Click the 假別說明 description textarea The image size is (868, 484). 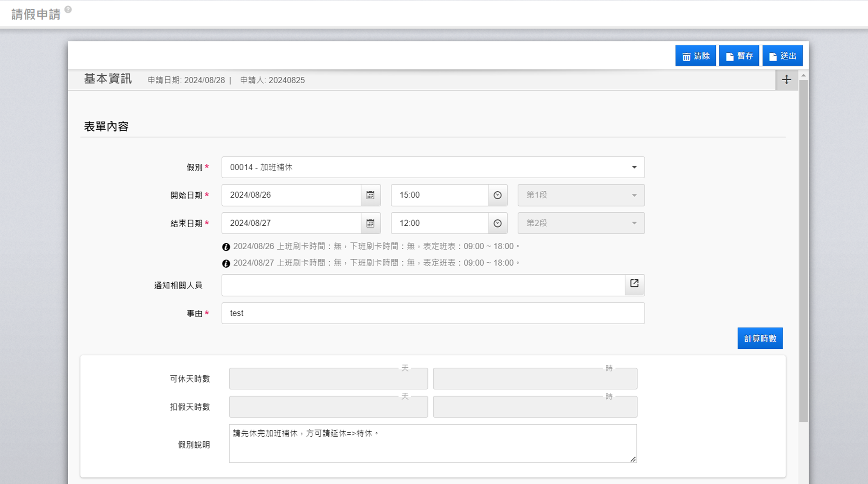432,444
